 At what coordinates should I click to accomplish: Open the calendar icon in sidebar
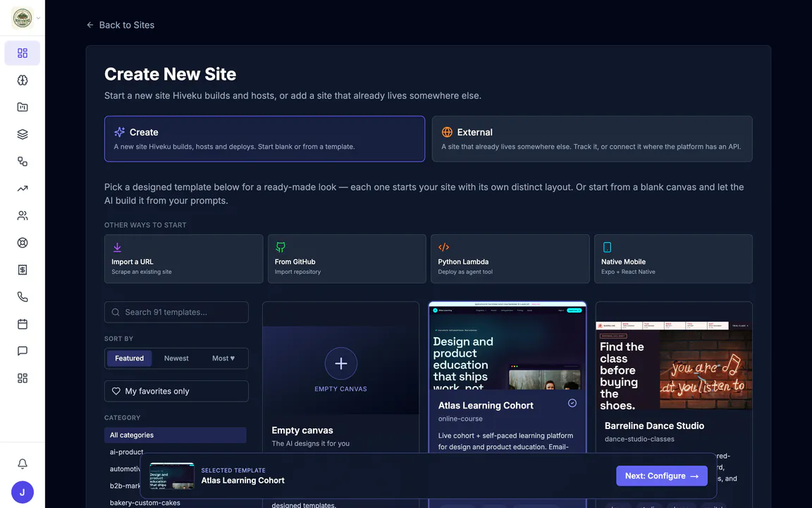[23, 324]
